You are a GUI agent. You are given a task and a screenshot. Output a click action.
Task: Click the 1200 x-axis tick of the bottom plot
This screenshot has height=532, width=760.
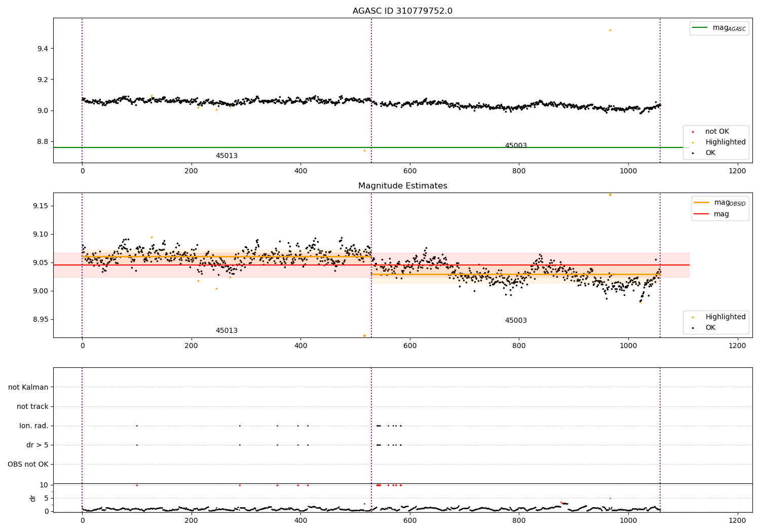737,520
